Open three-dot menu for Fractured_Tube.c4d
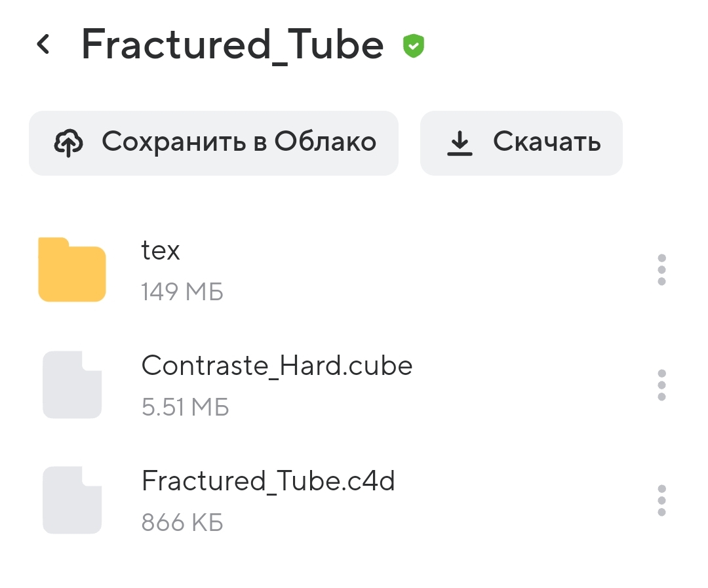 pos(661,500)
